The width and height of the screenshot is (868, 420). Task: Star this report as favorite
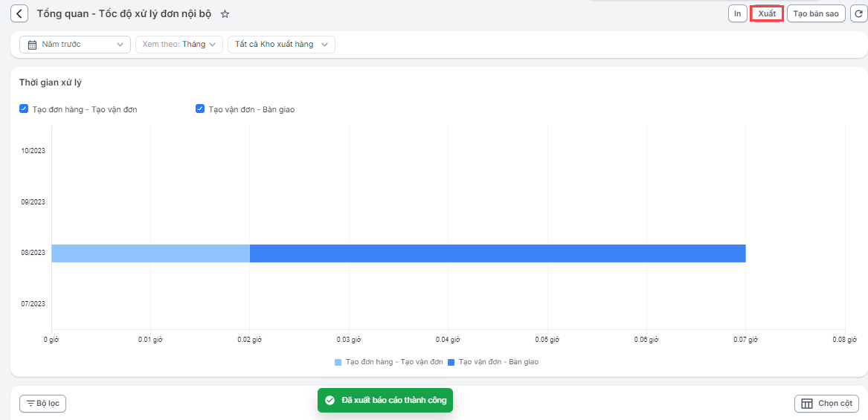click(225, 14)
